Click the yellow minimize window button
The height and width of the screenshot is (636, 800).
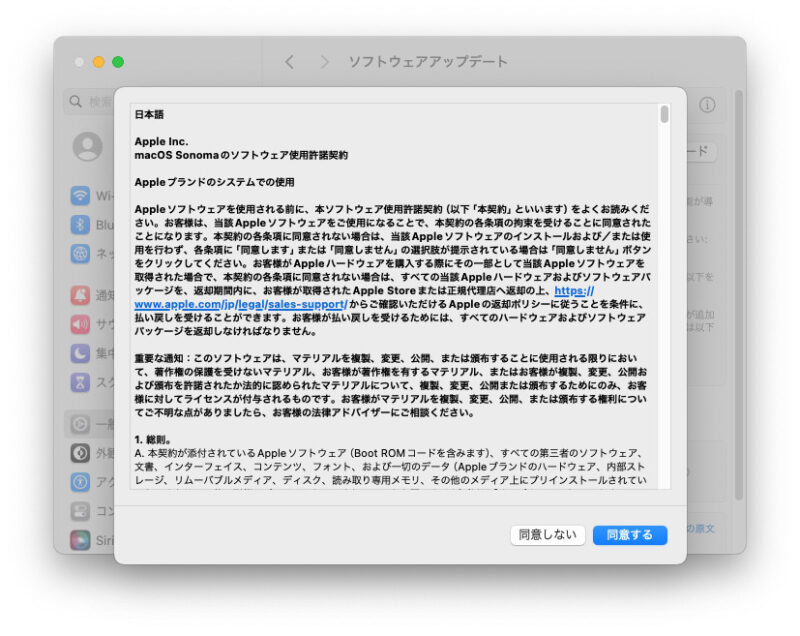click(98, 62)
